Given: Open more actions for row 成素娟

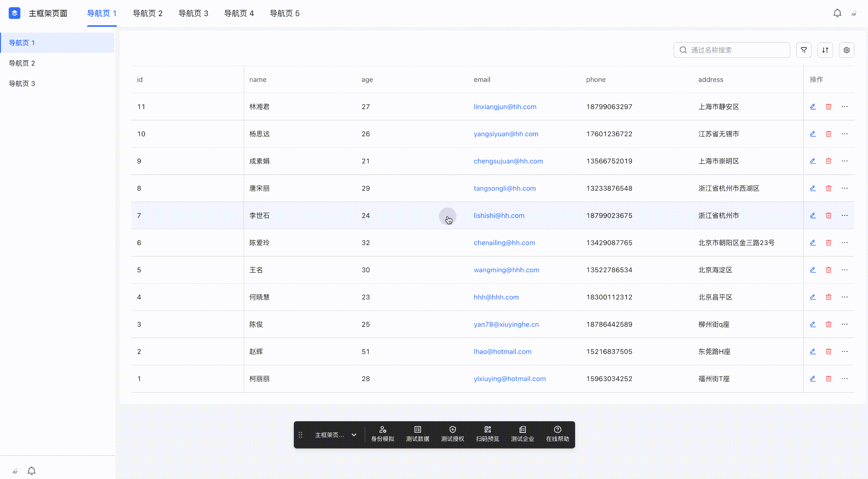Looking at the screenshot, I should point(845,161).
